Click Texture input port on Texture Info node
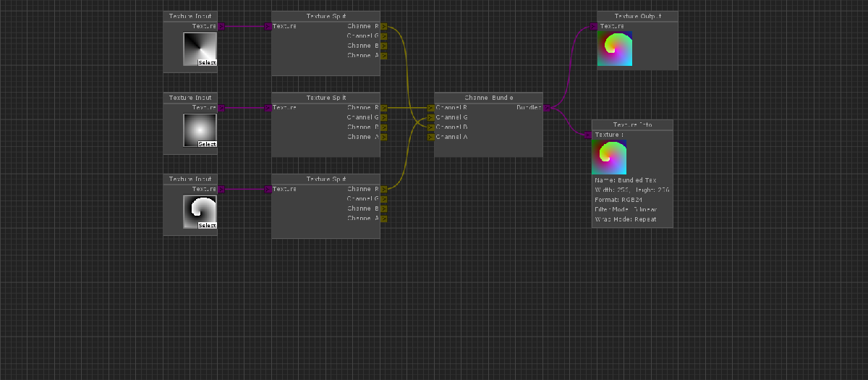The height and width of the screenshot is (380, 868). pos(588,135)
